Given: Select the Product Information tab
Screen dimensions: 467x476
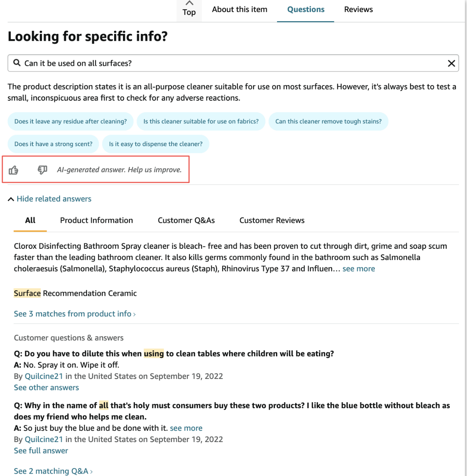Looking at the screenshot, I should [x=97, y=220].
